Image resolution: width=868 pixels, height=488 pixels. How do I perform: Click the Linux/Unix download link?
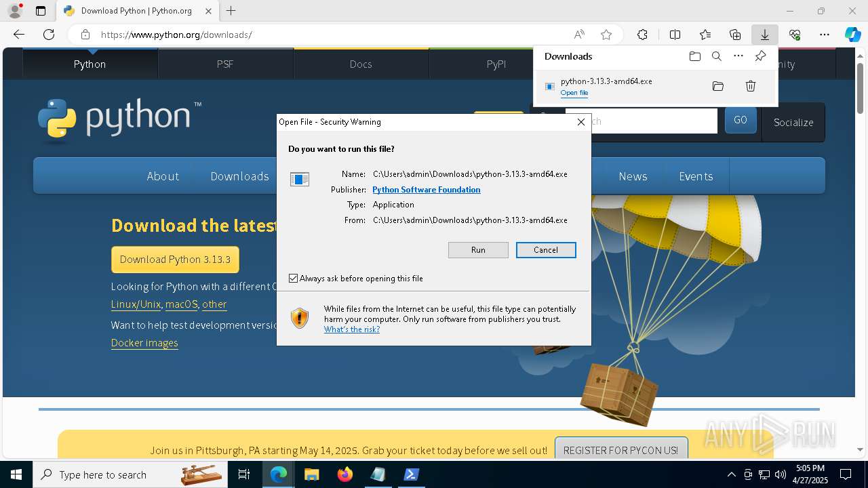click(x=136, y=304)
